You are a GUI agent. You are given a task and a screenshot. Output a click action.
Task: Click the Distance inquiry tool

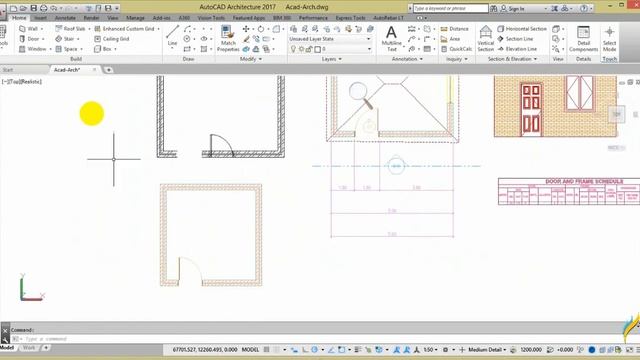(x=454, y=29)
